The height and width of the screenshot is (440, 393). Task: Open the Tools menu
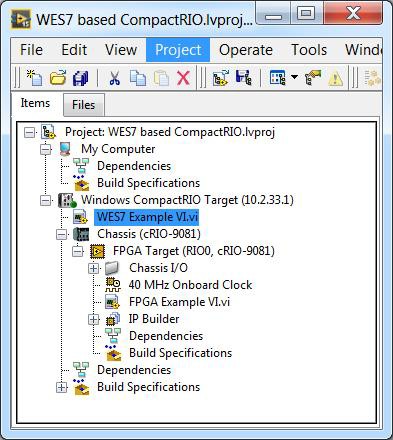pos(309,50)
